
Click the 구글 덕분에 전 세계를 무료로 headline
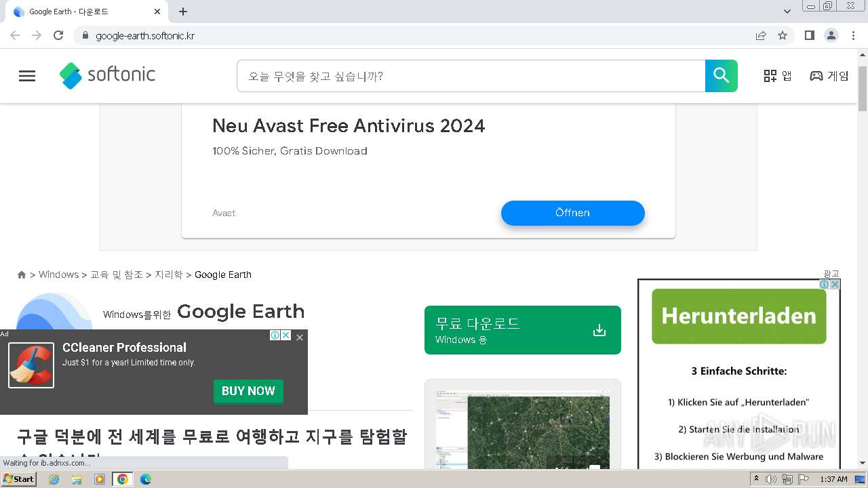pyautogui.click(x=212, y=437)
